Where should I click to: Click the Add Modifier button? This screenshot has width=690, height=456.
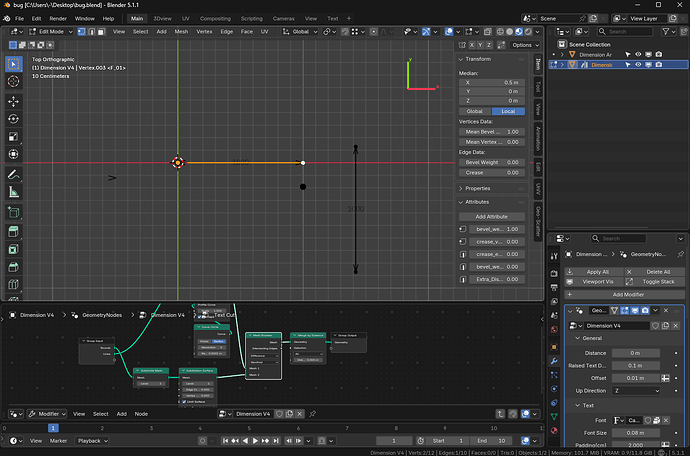[625, 294]
